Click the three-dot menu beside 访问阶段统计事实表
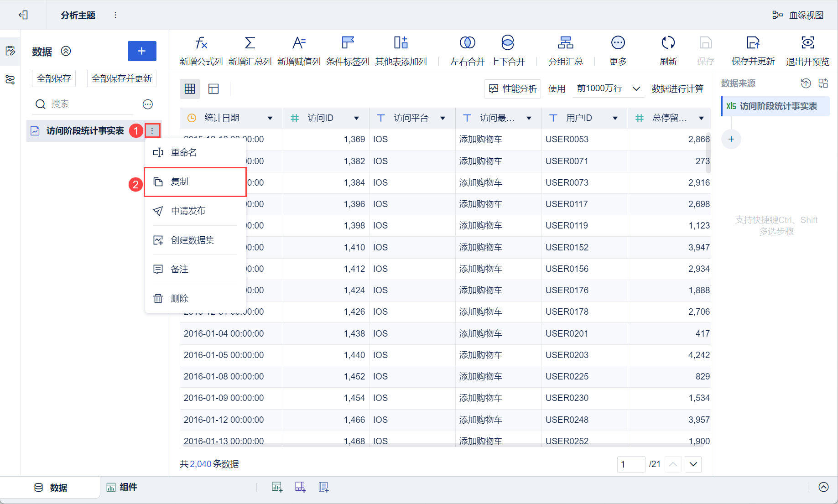The width and height of the screenshot is (838, 504). click(152, 131)
